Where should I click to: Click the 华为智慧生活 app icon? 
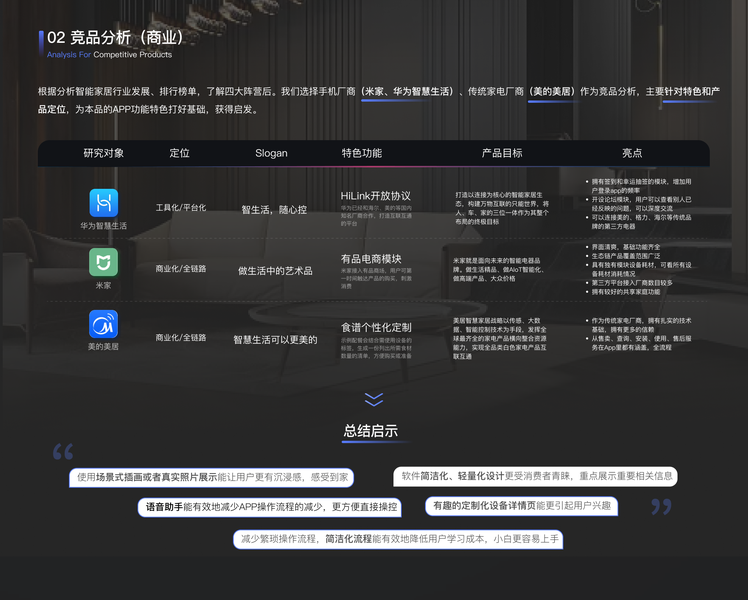104,203
